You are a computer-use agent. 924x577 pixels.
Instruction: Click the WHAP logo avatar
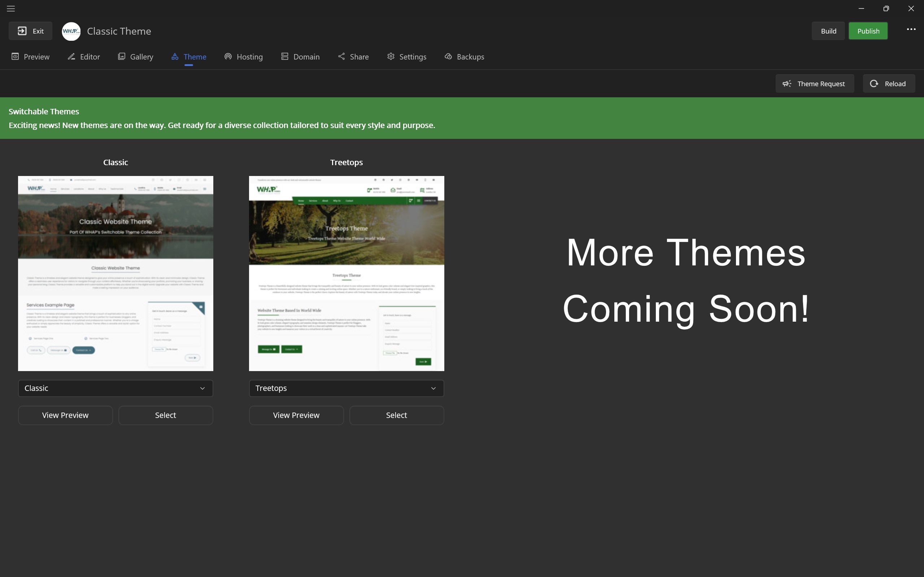[x=71, y=31]
